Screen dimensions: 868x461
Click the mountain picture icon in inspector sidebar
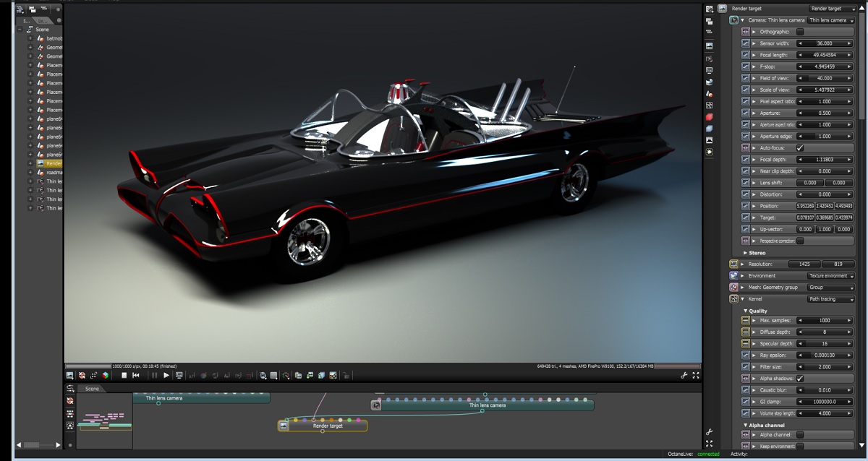710,140
